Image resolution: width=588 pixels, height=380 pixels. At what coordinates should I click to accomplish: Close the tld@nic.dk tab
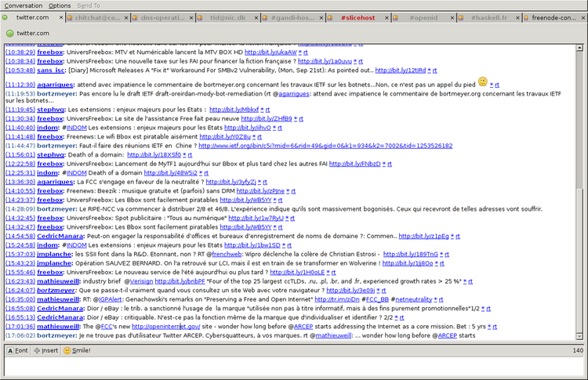(256, 17)
